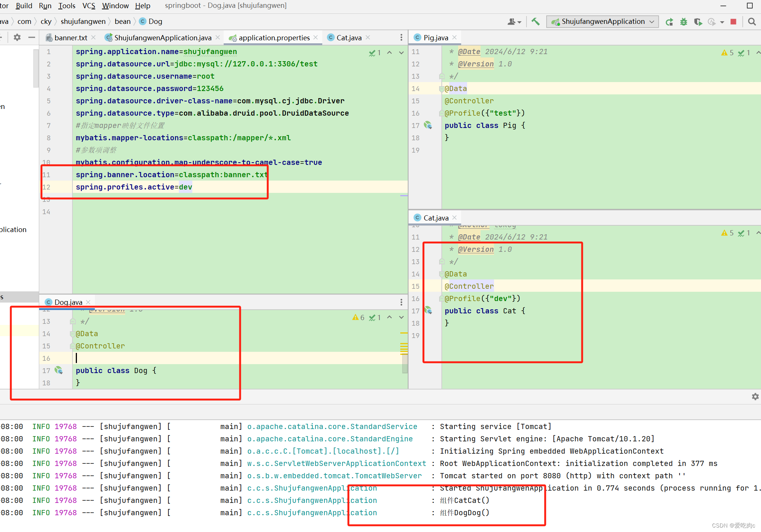
Task: Click the com breadcrumb
Action: pyautogui.click(x=24, y=22)
